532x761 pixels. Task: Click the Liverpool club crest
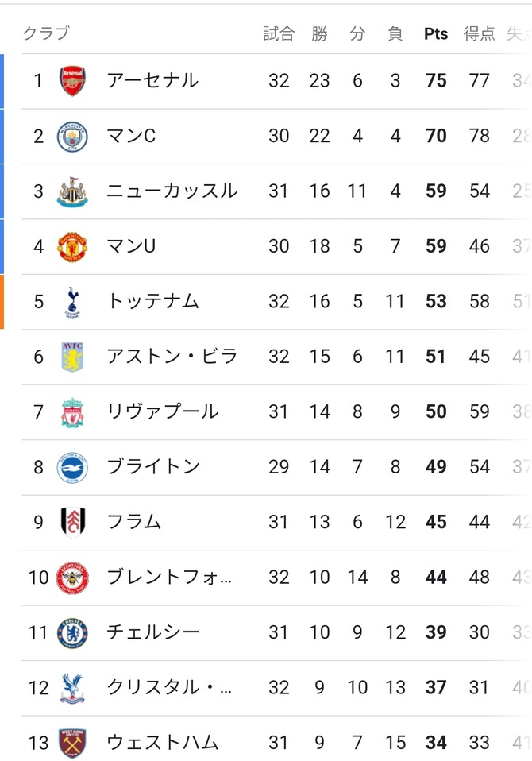pyautogui.click(x=72, y=411)
